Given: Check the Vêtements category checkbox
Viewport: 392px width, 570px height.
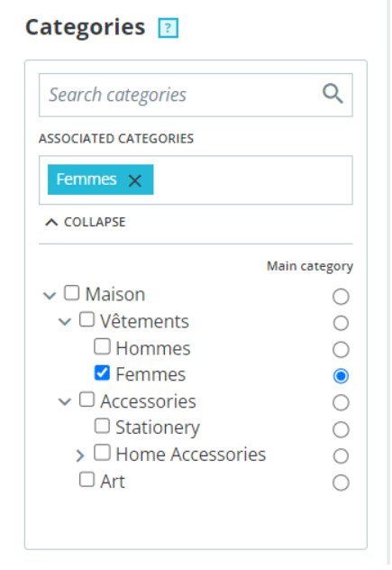Looking at the screenshot, I should (87, 319).
